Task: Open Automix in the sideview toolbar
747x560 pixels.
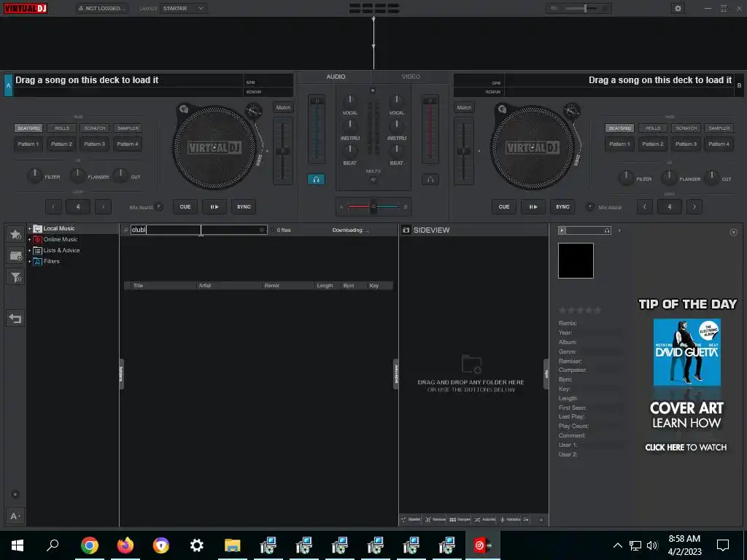Action: tap(485, 519)
